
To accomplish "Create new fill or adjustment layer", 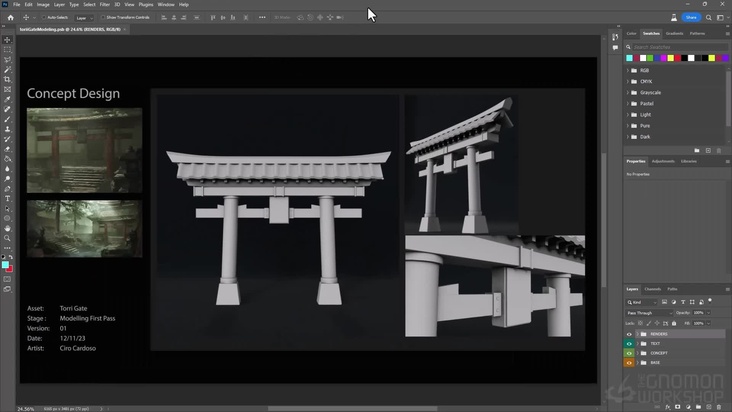I will pos(688,407).
